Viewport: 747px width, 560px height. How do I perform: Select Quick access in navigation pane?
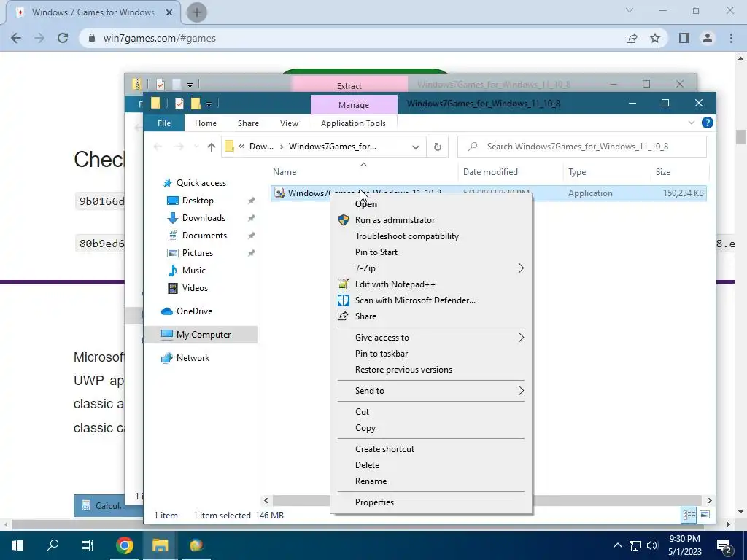(x=201, y=183)
